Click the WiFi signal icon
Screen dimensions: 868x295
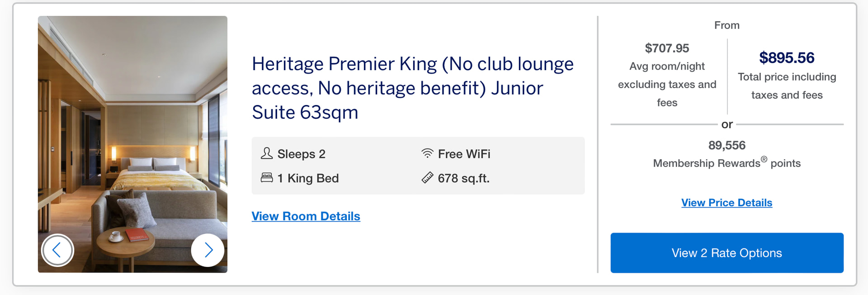coord(427,153)
